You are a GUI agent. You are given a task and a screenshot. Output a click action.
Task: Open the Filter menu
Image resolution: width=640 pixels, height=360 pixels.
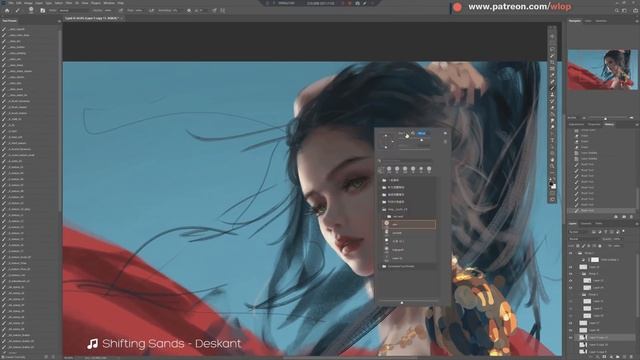[x=69, y=3]
